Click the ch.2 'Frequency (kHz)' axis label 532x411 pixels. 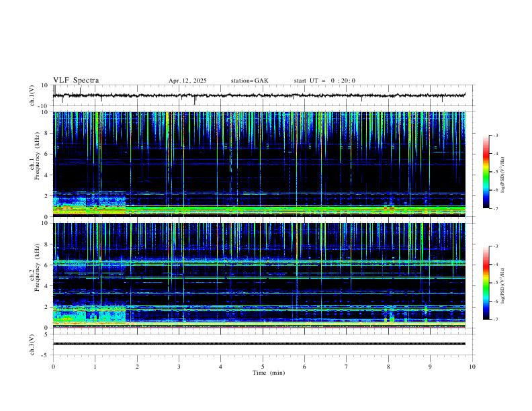pyautogui.click(x=38, y=267)
